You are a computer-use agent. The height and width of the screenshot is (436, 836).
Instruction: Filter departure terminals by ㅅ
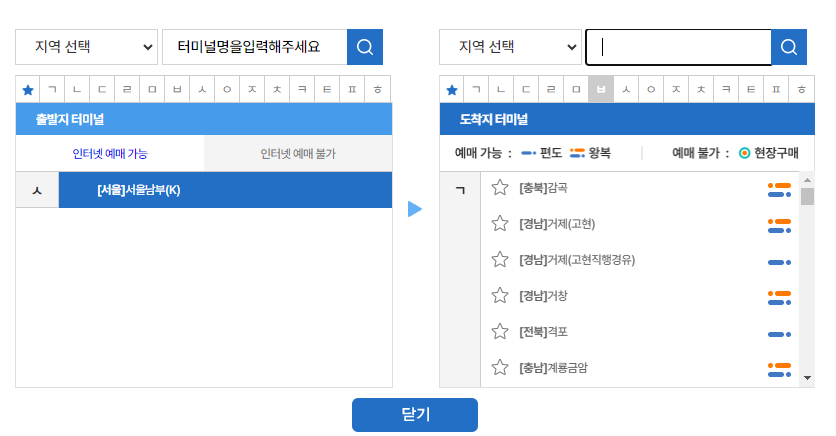click(x=203, y=90)
